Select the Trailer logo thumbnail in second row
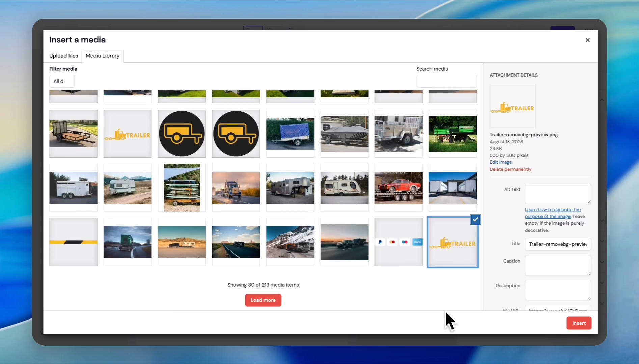 (128, 133)
